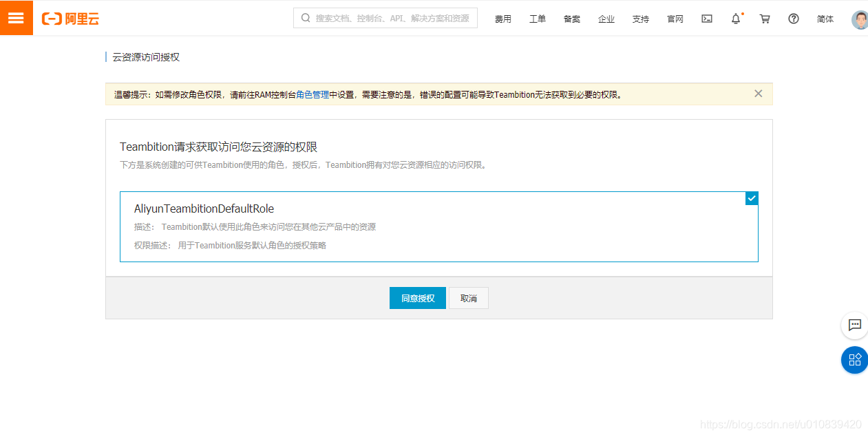Select the AliyunTeambitionDefaultRole title text
Screen dimensions: 868x437
tap(204, 209)
